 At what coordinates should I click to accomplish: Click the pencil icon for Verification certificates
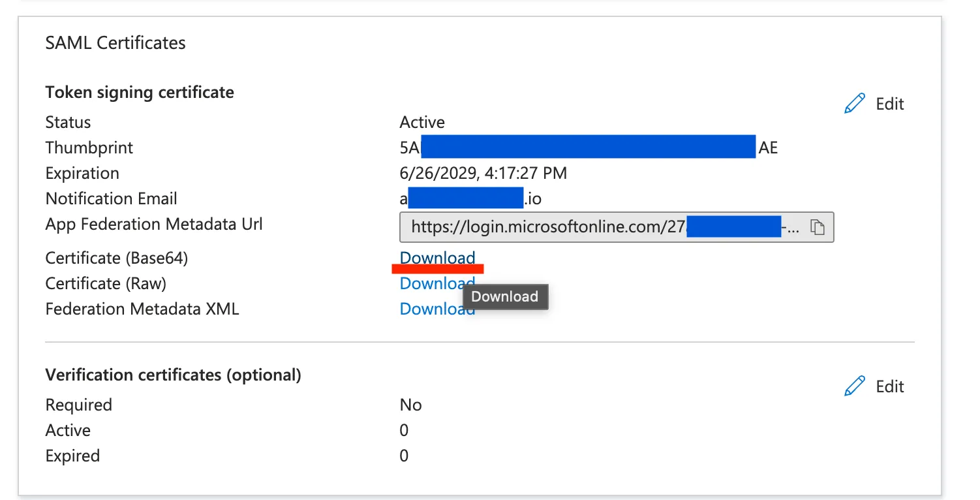854,386
